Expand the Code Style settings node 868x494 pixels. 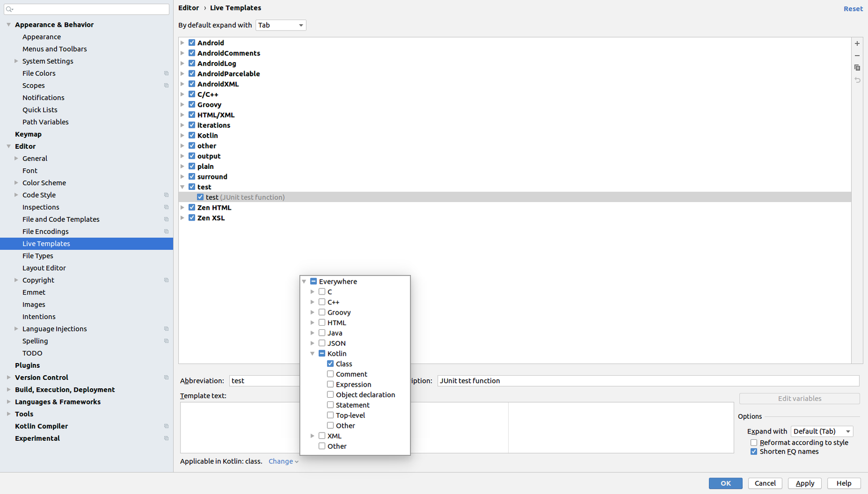[16, 195]
